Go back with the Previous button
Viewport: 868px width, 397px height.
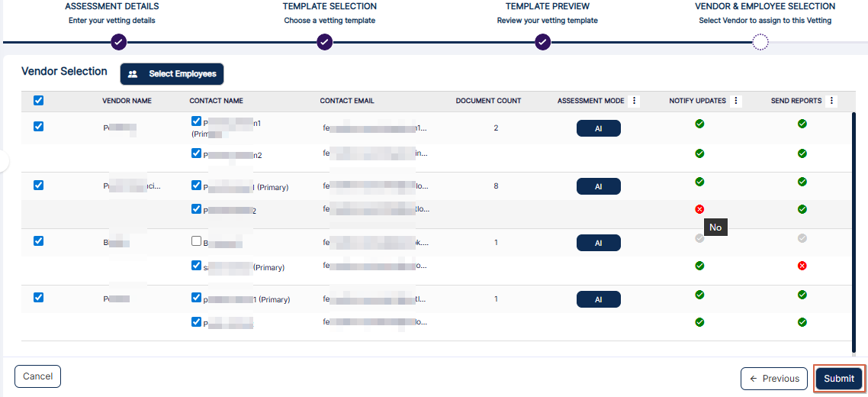tap(773, 379)
